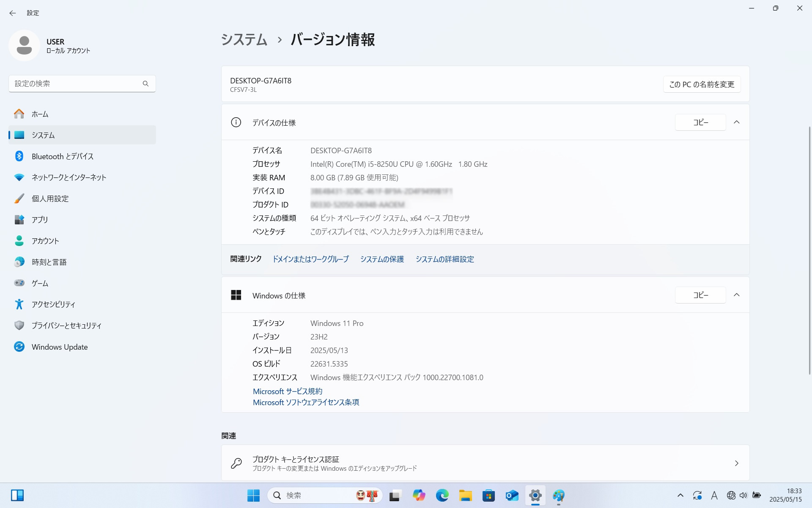Select the version value 23H2
The height and width of the screenshot is (508, 812).
point(319,337)
